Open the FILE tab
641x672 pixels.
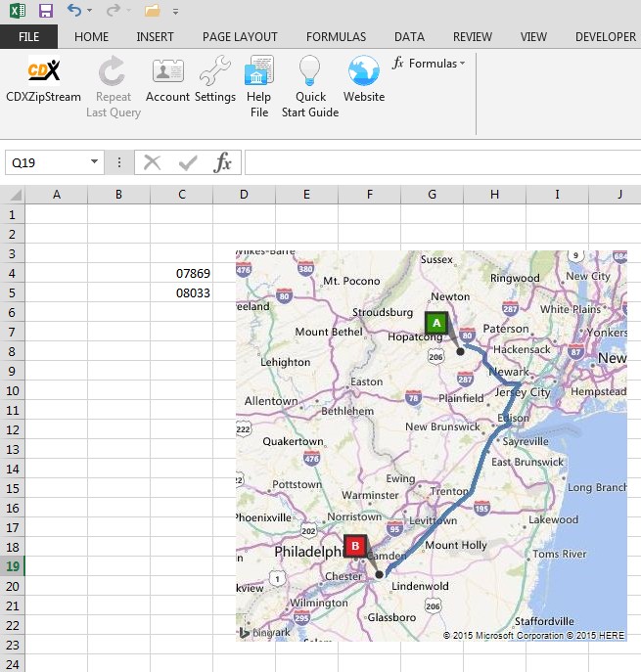click(28, 37)
